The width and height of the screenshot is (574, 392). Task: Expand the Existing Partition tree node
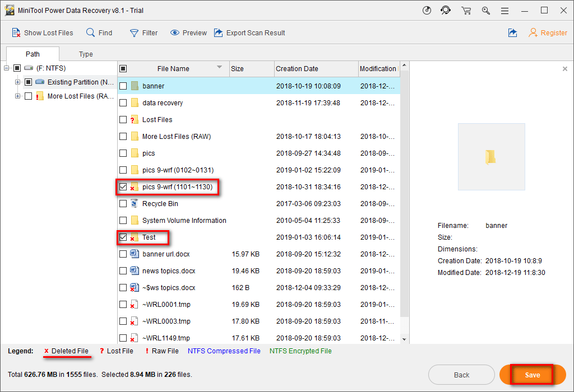(17, 82)
